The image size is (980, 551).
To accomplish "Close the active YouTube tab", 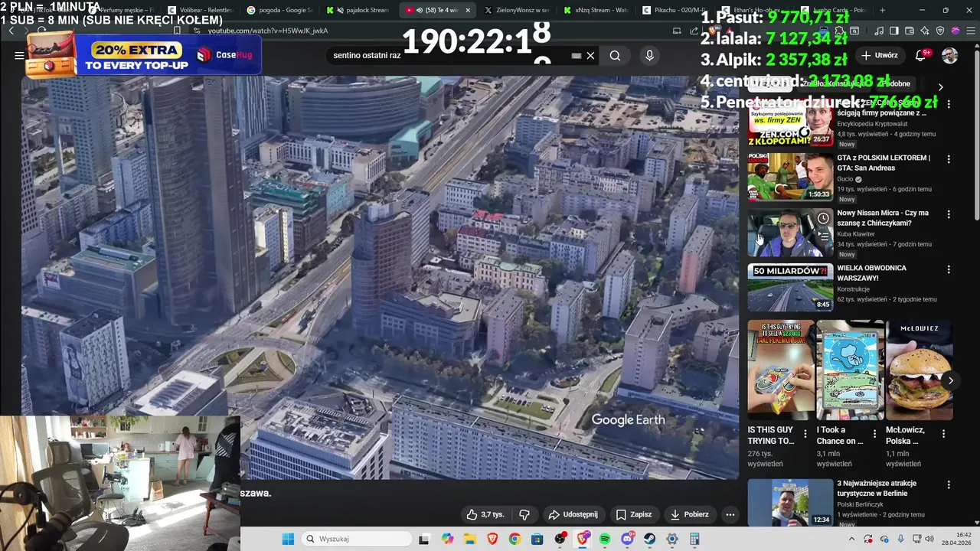I will coord(468,10).
